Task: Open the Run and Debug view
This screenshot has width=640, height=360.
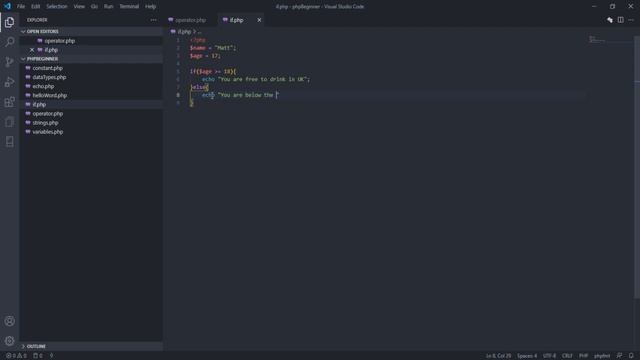Action: [x=9, y=82]
